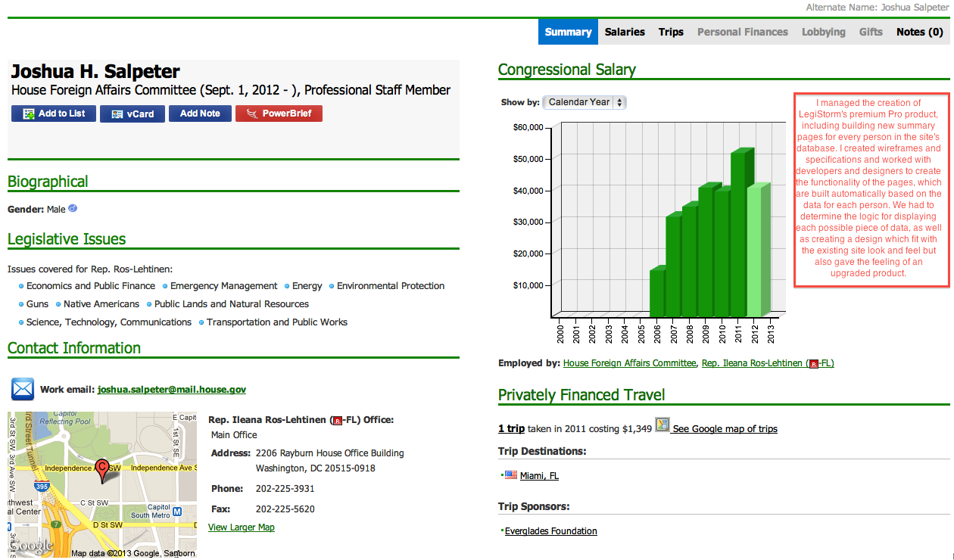
Task: Click the Joshua H. Salpeter name heading
Action: (x=95, y=72)
